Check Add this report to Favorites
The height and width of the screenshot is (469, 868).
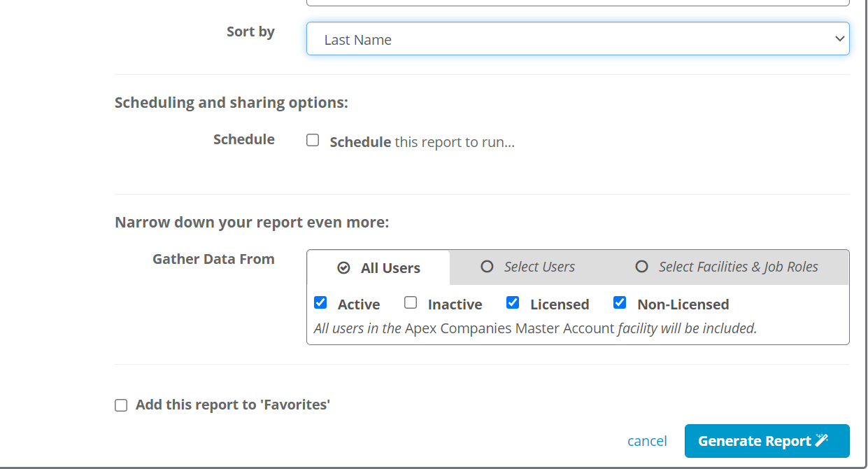point(121,405)
